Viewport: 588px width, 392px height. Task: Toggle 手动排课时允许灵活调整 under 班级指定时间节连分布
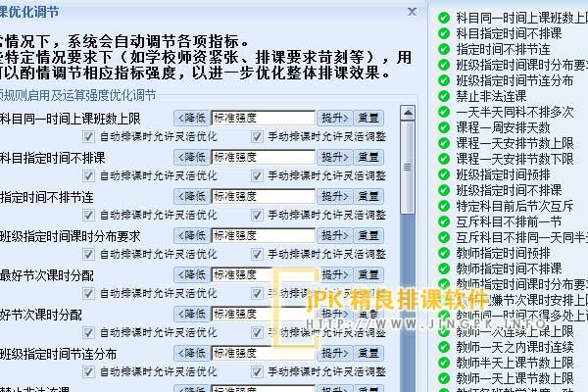tap(257, 371)
